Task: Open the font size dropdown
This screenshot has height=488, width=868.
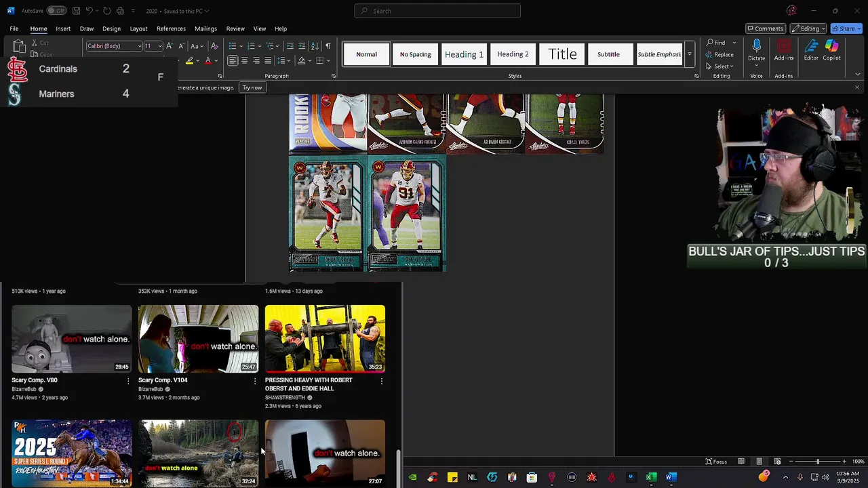Action: click(x=160, y=46)
